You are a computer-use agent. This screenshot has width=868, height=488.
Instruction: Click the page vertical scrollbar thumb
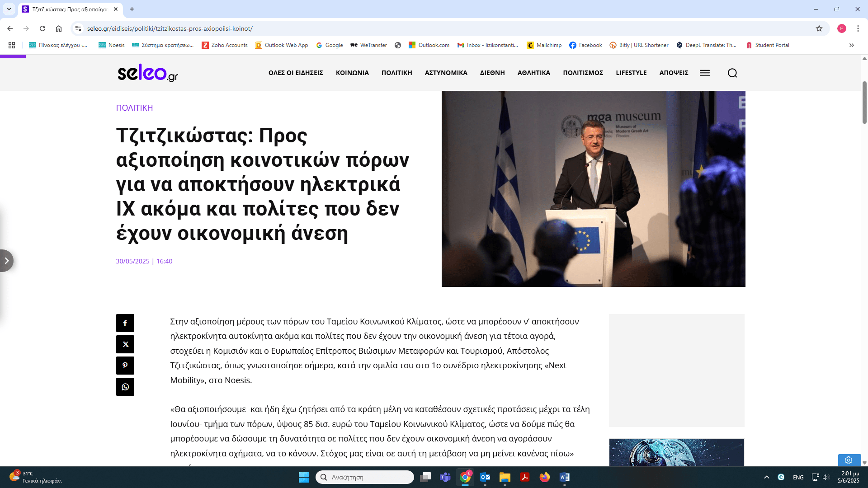click(x=864, y=102)
